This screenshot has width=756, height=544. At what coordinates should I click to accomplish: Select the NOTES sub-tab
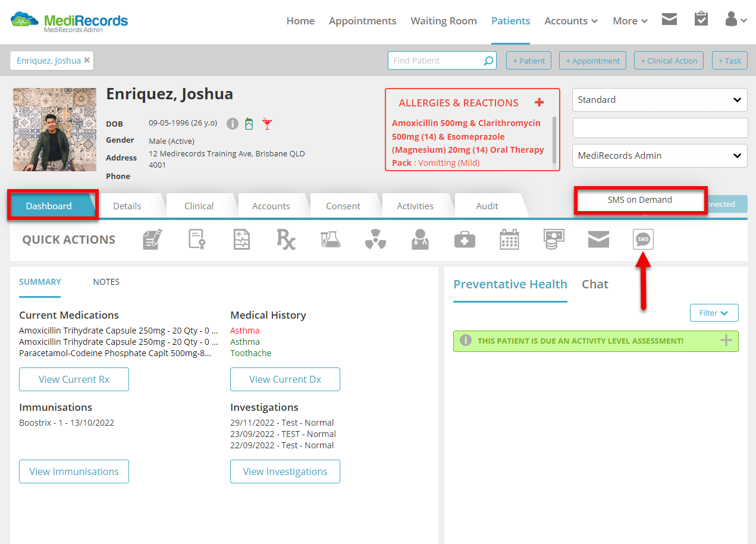click(x=106, y=282)
